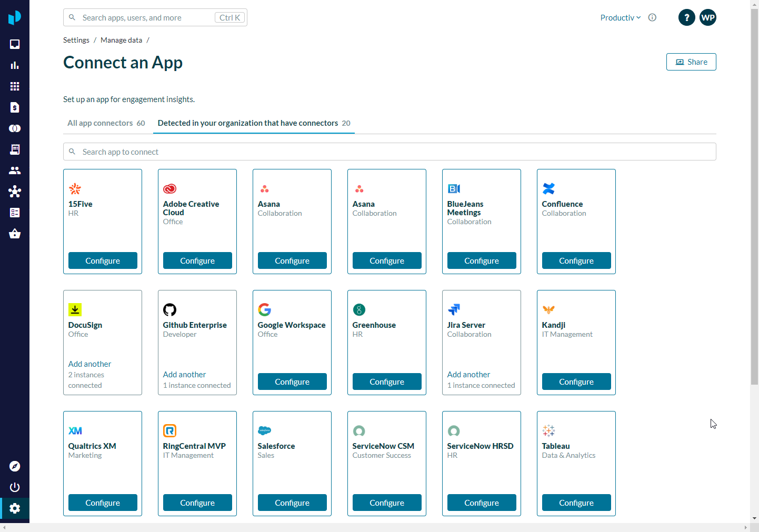Click the Qualtrics XM logo
Image resolution: width=759 pixels, height=532 pixels.
(x=75, y=430)
